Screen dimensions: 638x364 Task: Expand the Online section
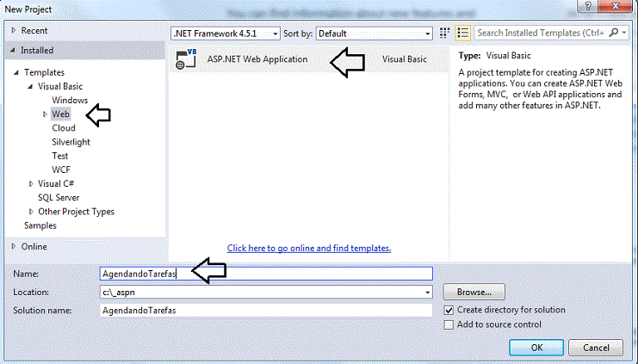click(x=14, y=246)
